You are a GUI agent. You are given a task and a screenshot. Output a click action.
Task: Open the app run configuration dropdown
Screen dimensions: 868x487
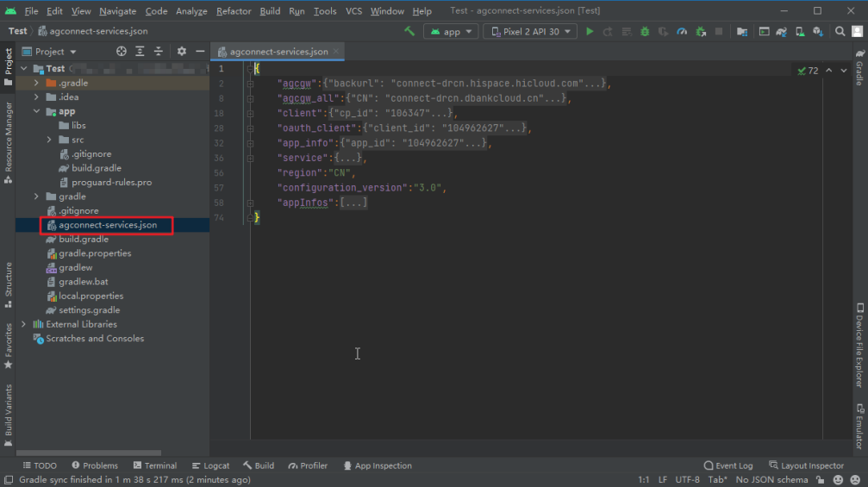(x=451, y=32)
